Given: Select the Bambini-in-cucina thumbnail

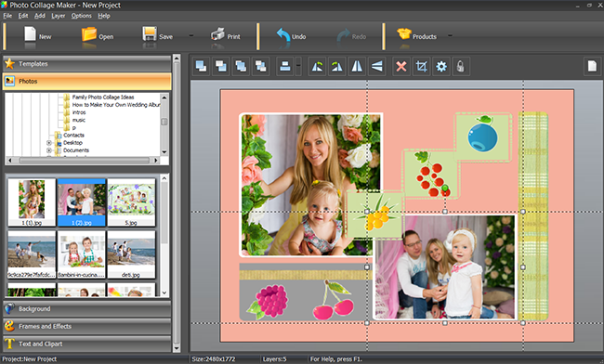Looking at the screenshot, I should tap(81, 254).
